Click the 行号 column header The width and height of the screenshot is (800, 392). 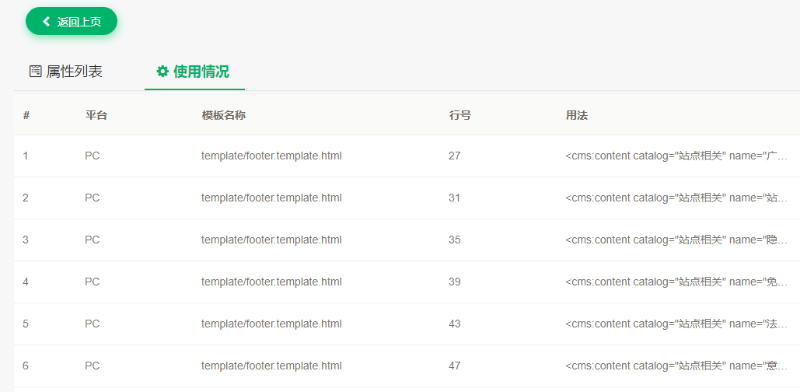click(x=460, y=115)
